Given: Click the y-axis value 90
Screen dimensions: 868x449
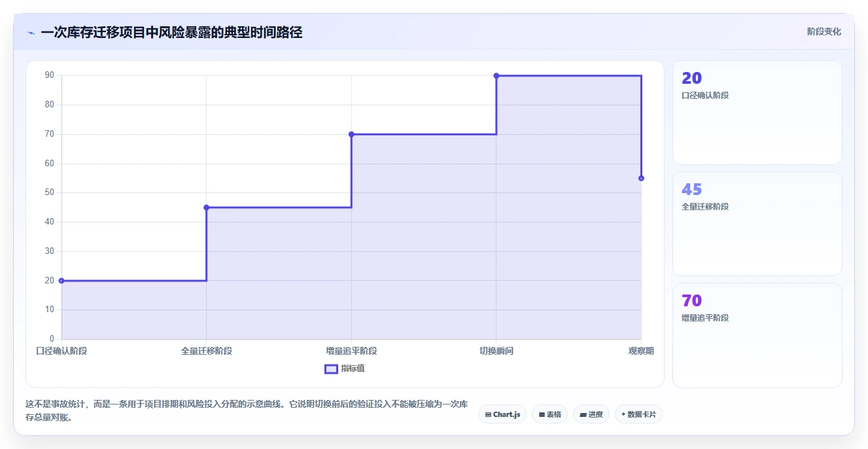Looking at the screenshot, I should pos(50,75).
